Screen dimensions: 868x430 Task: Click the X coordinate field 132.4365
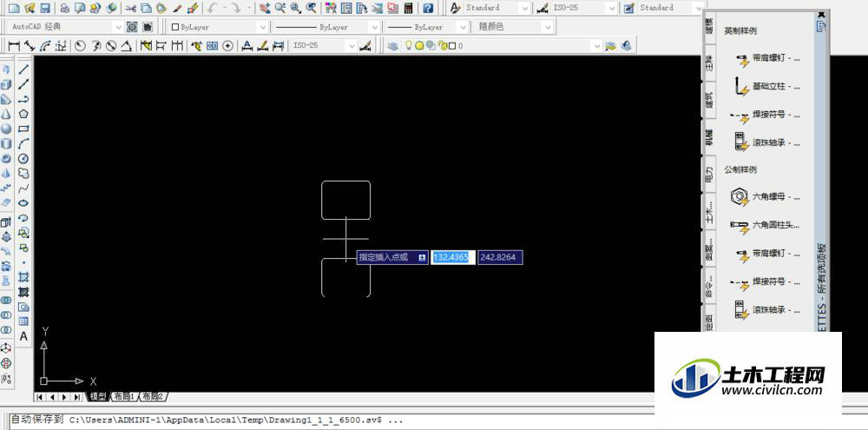(x=453, y=257)
